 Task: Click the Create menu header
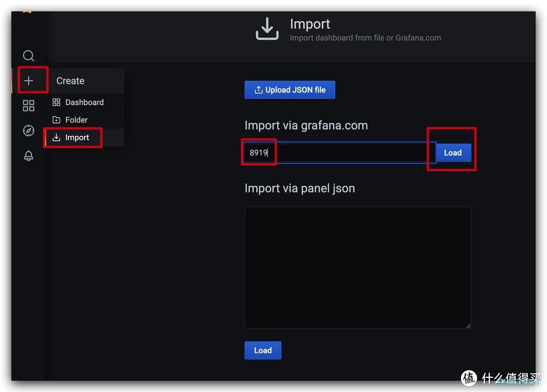coord(85,81)
